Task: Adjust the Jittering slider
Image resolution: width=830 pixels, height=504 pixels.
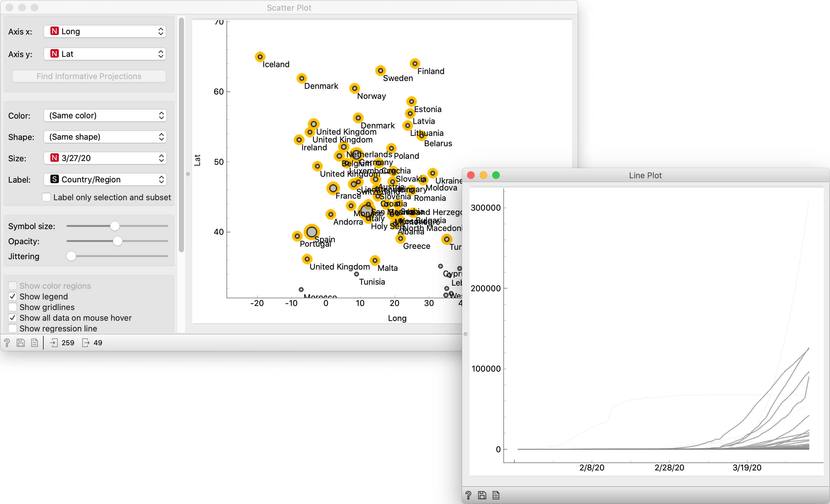Action: click(x=71, y=256)
